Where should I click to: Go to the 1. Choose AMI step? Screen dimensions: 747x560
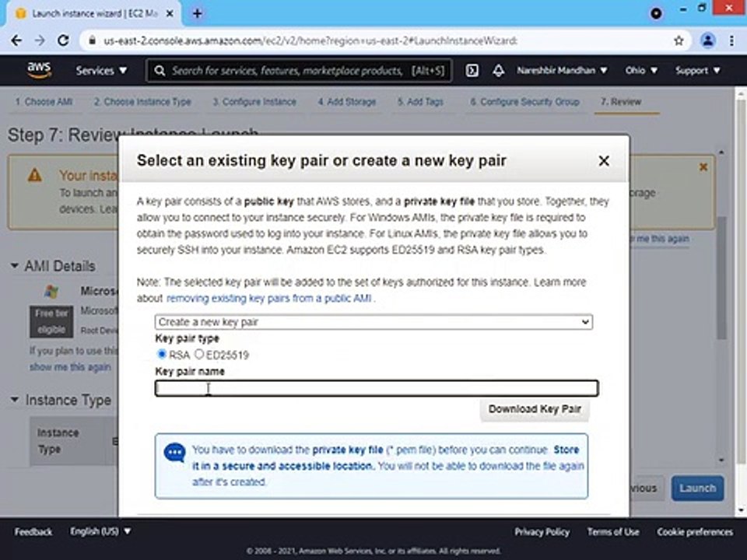(x=44, y=102)
